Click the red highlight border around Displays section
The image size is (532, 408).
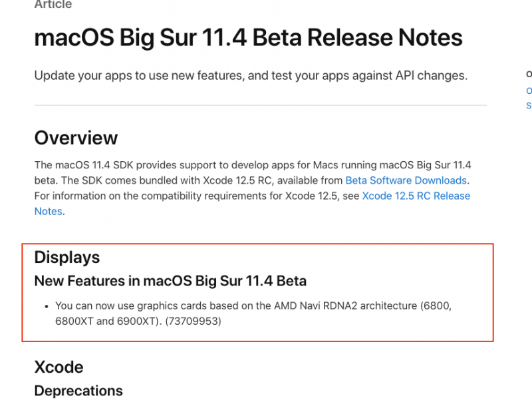(493, 293)
